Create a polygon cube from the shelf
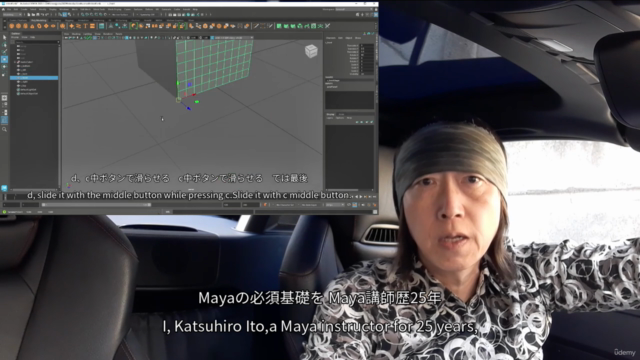 tap(18, 26)
